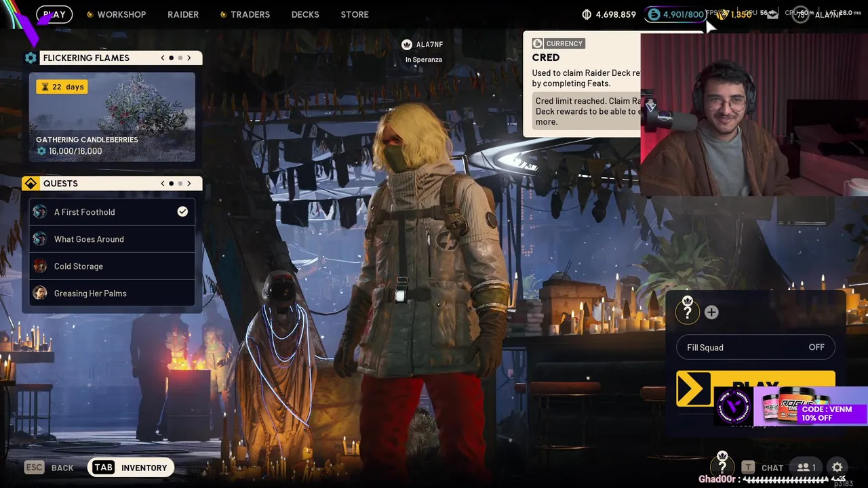This screenshot has height=488, width=868.
Task: Open the chat with the T CHAT button
Action: [x=762, y=468]
